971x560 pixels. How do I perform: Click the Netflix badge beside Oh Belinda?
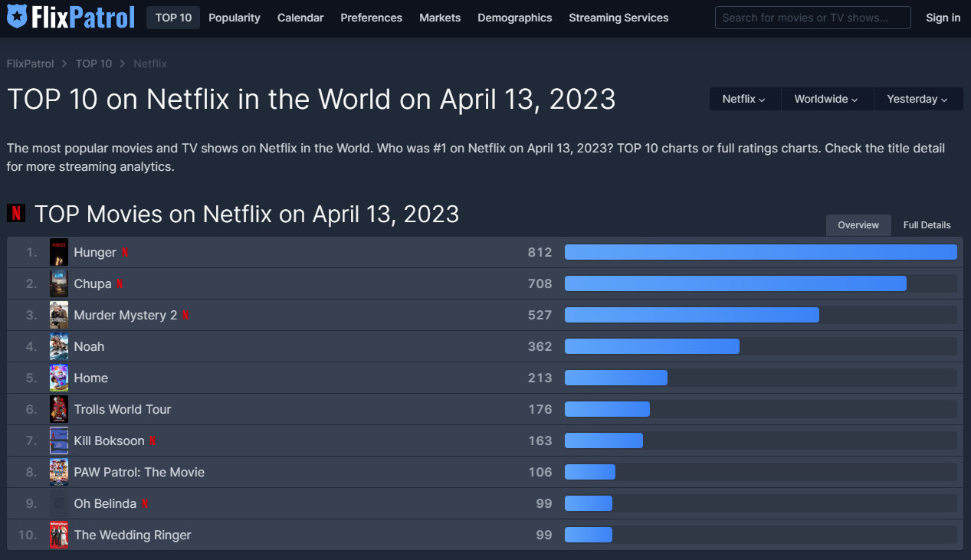145,503
